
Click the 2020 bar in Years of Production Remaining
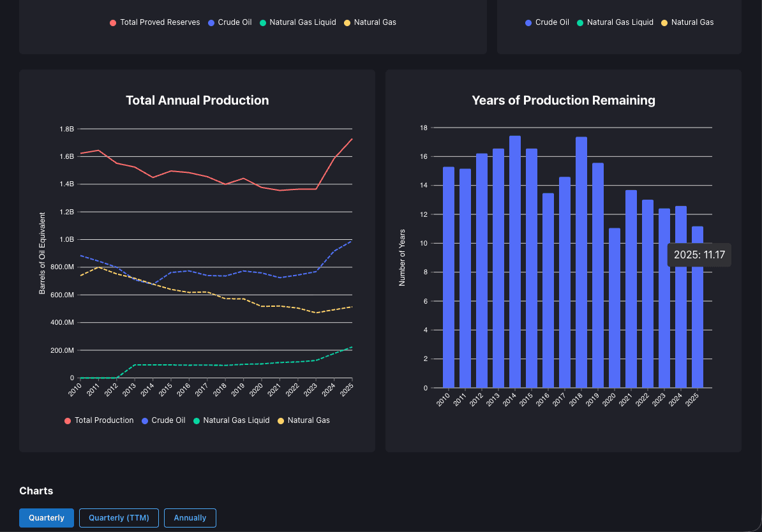[615, 308]
